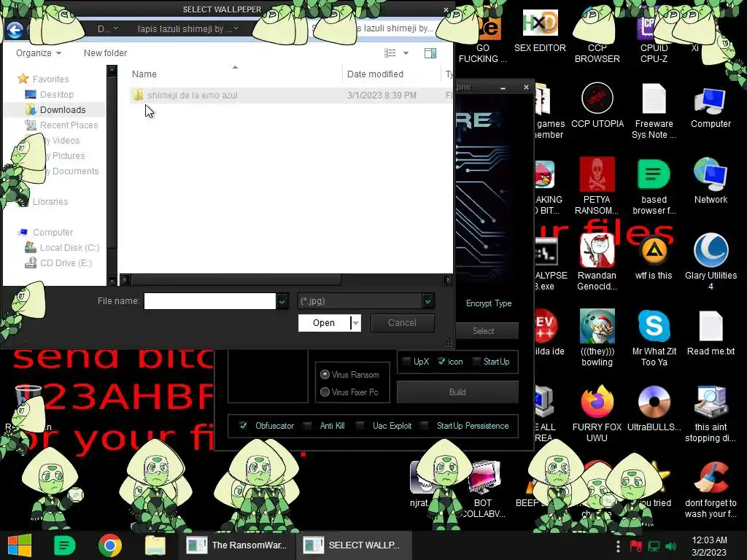Open the green notes app in taskbar

64,545
